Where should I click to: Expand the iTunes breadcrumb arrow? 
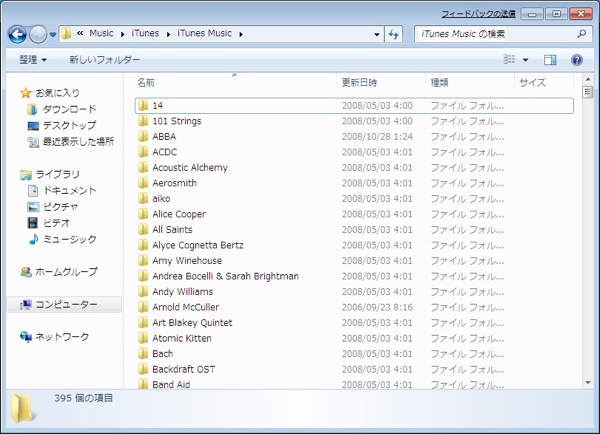[x=168, y=34]
